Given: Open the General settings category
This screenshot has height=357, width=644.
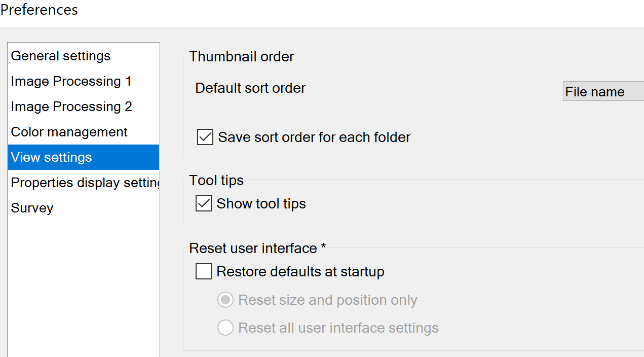Looking at the screenshot, I should (61, 56).
